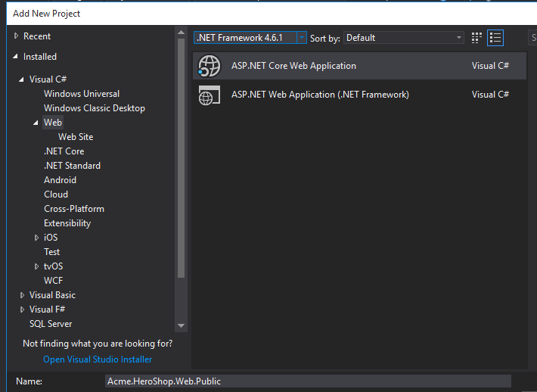Expand the Recent node
Image resolution: width=537 pixels, height=392 pixels.
(x=16, y=36)
